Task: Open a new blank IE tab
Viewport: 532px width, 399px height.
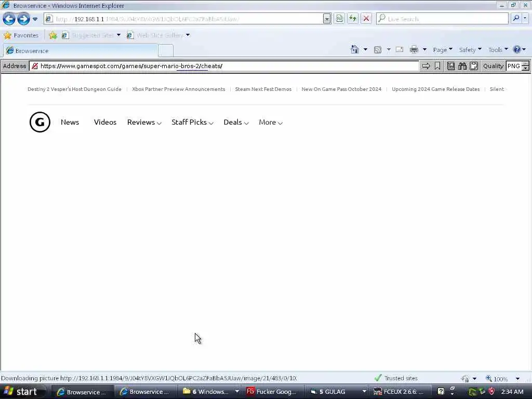Action: click(x=166, y=50)
